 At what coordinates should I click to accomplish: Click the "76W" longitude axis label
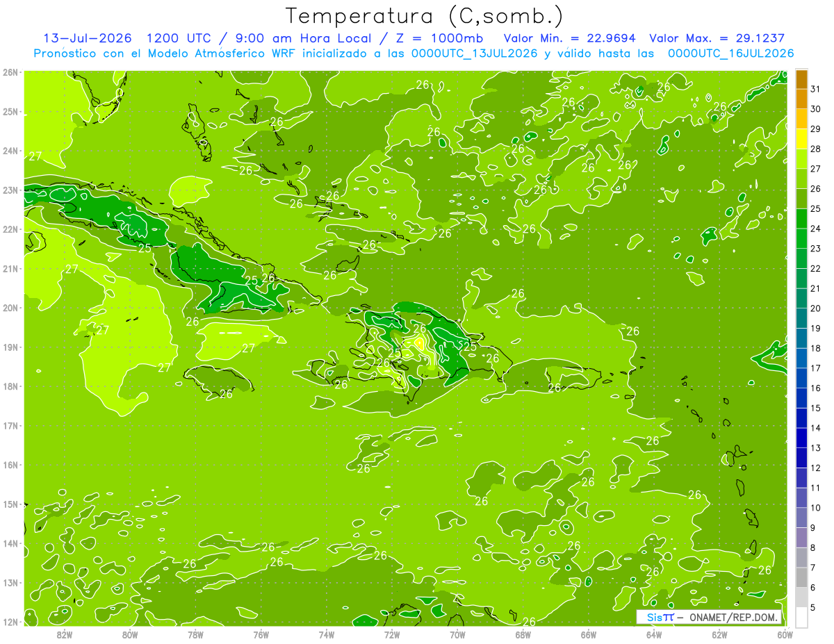point(261,634)
